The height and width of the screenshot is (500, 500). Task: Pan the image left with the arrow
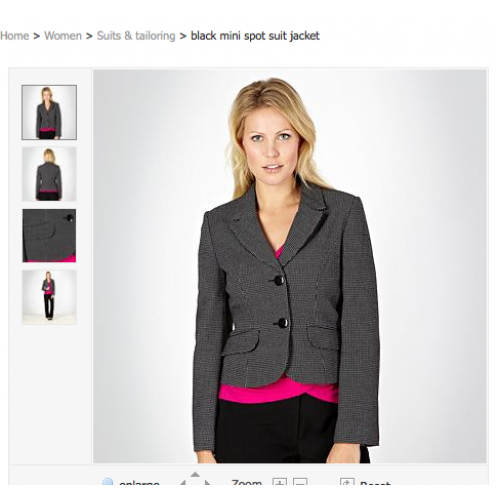coord(183,482)
